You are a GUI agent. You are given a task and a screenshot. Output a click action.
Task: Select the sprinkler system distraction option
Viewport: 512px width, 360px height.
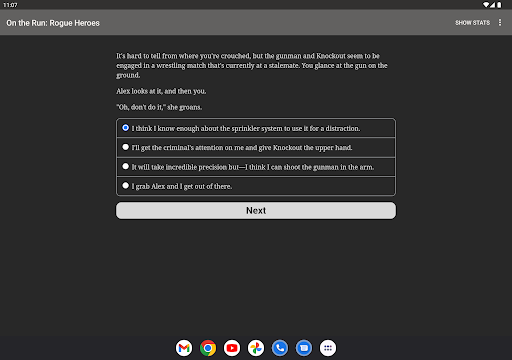click(x=256, y=128)
